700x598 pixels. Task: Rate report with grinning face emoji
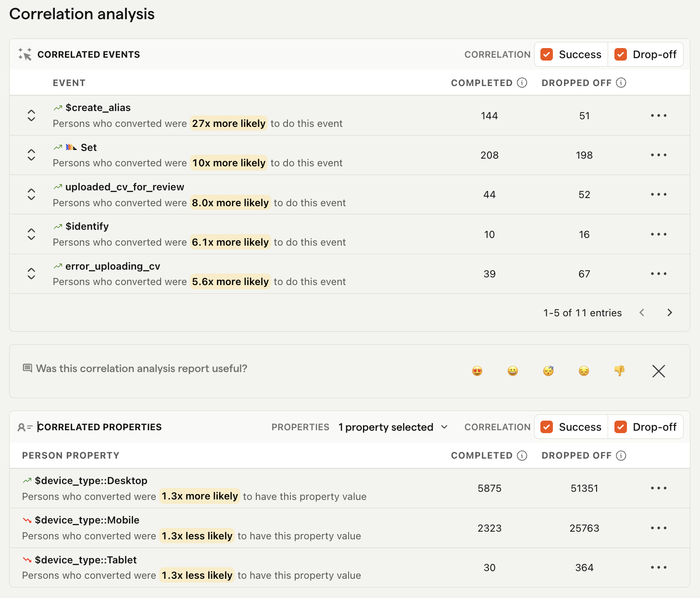(x=512, y=371)
